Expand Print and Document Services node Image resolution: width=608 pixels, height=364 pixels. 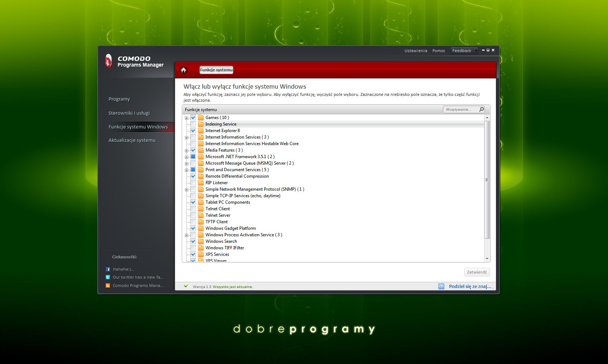pos(186,170)
